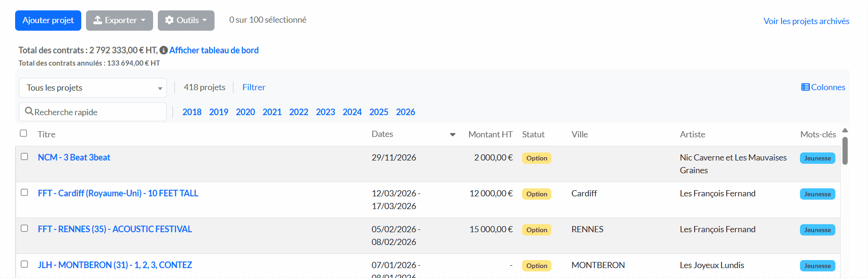Click the Dates column sort arrow

[x=452, y=135]
